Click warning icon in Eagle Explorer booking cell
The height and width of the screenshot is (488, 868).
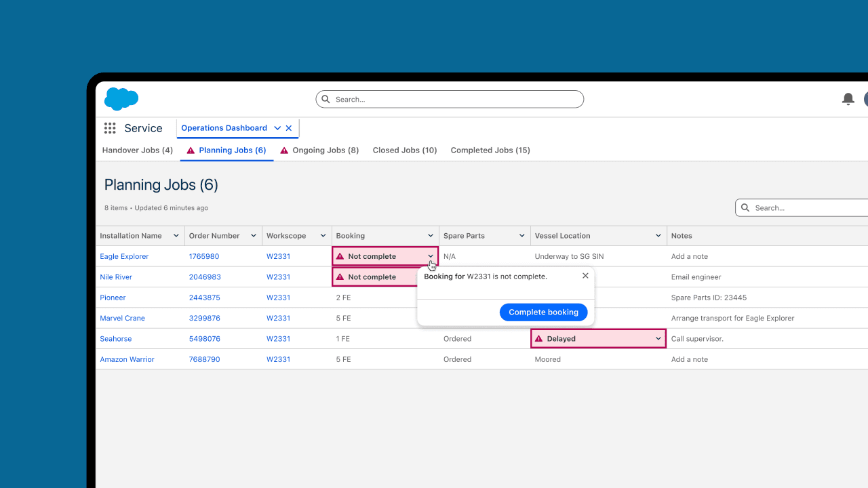[x=340, y=256]
